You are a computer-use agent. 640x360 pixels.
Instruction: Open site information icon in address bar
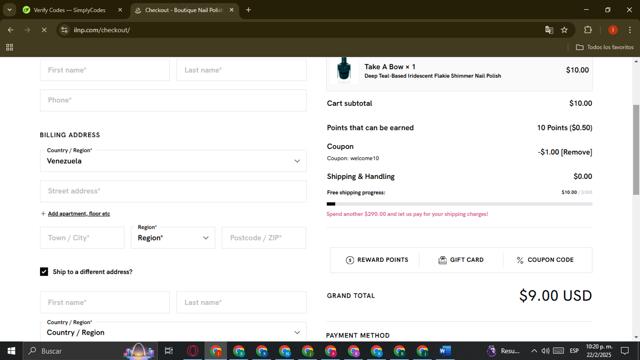coord(64,30)
